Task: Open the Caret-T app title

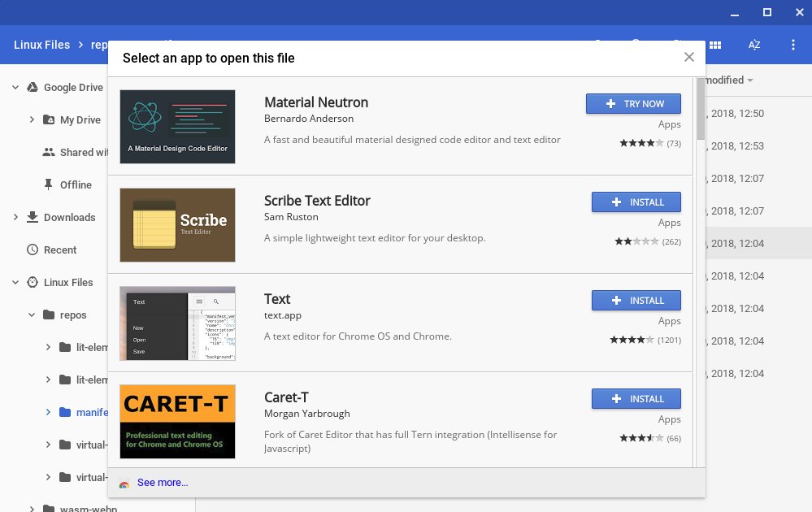Action: [286, 397]
